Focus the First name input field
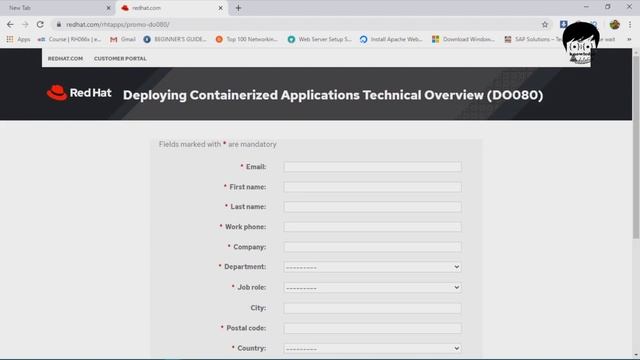Viewport: 640px width, 360px height. [x=373, y=187]
